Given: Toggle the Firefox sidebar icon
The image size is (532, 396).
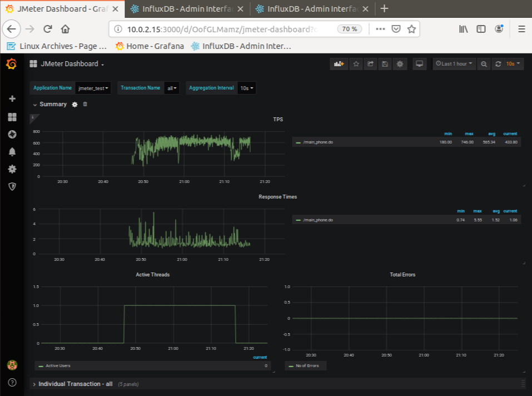Looking at the screenshot, I should click(481, 29).
